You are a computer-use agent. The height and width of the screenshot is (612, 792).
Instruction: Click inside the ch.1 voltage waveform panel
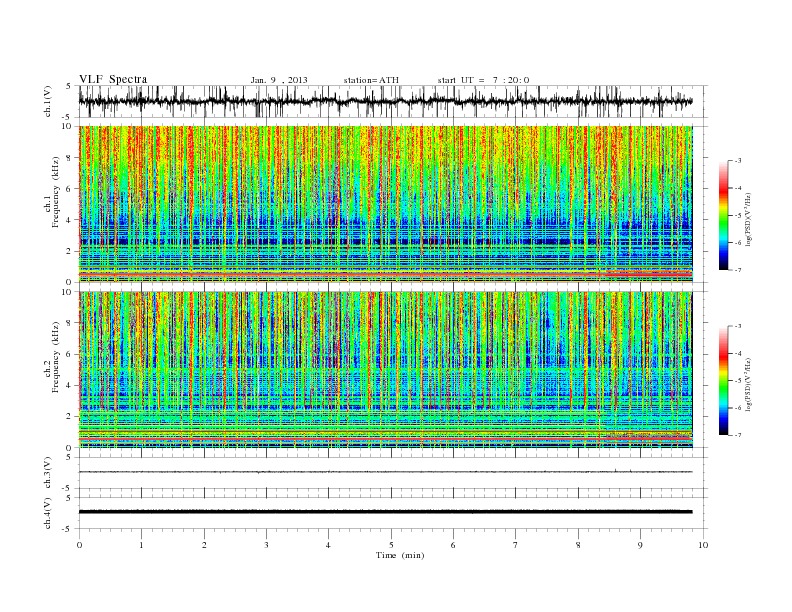point(393,101)
